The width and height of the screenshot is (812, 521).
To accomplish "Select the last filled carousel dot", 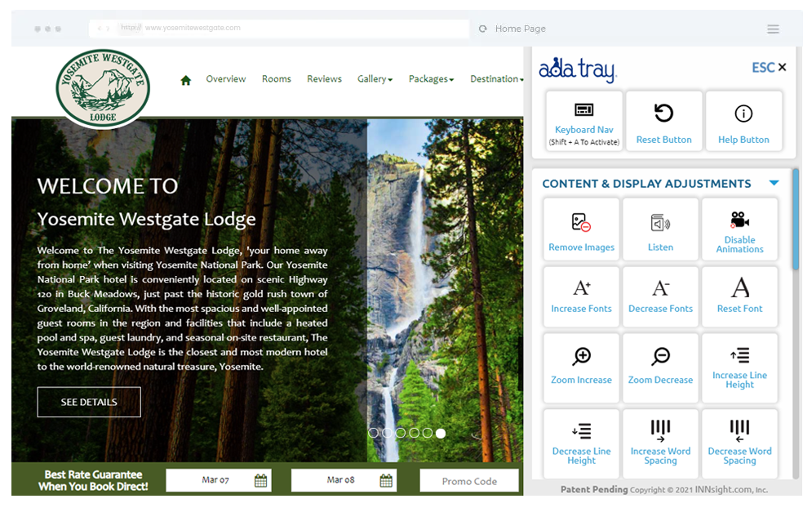I will pyautogui.click(x=441, y=433).
